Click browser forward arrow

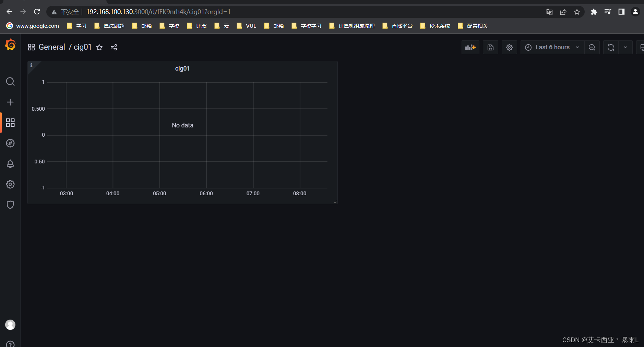[x=23, y=12]
